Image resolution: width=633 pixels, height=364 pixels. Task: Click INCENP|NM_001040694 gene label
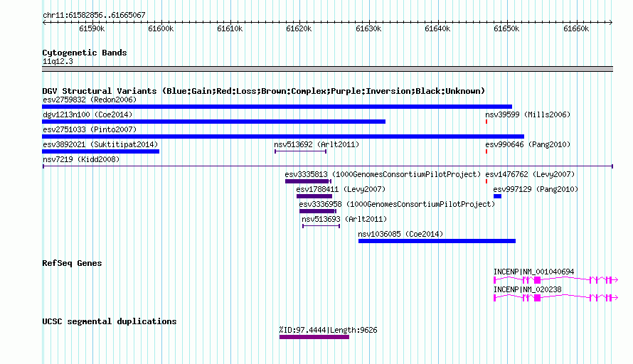tap(533, 272)
